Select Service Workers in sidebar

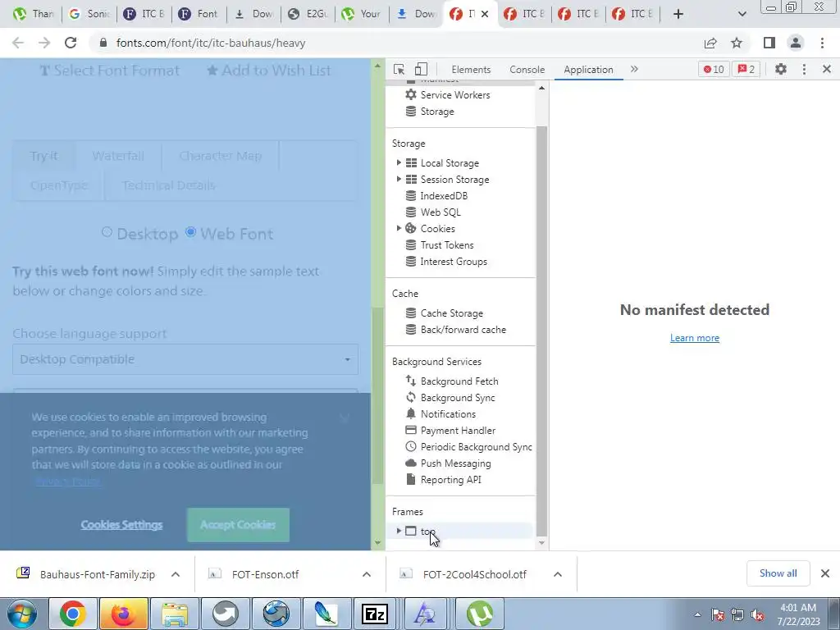tap(454, 95)
